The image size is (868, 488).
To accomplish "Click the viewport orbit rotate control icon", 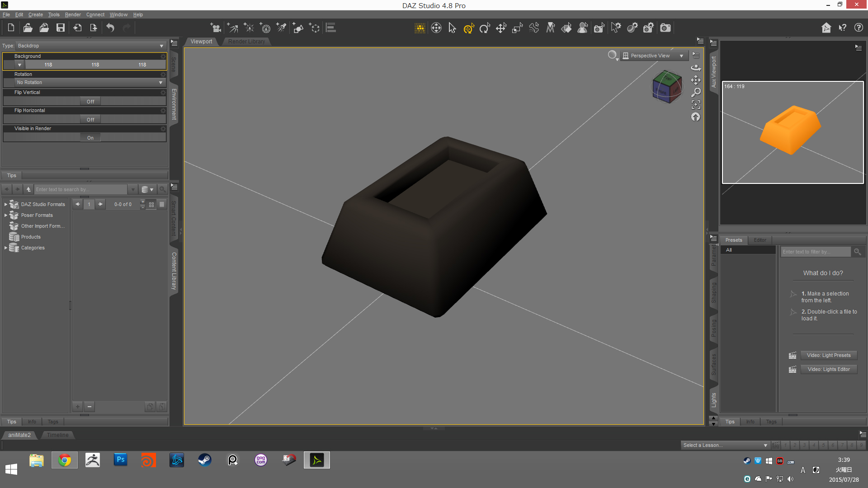I will coord(696,67).
